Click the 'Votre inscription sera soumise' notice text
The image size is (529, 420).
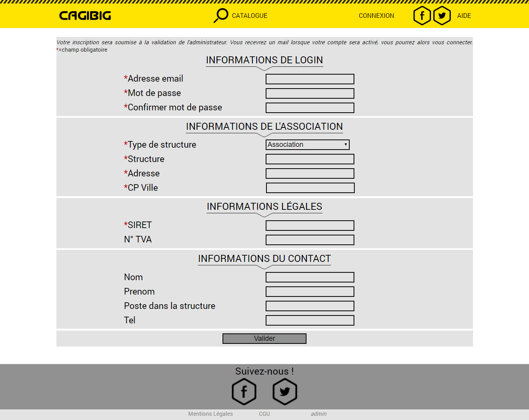pyautogui.click(x=264, y=42)
